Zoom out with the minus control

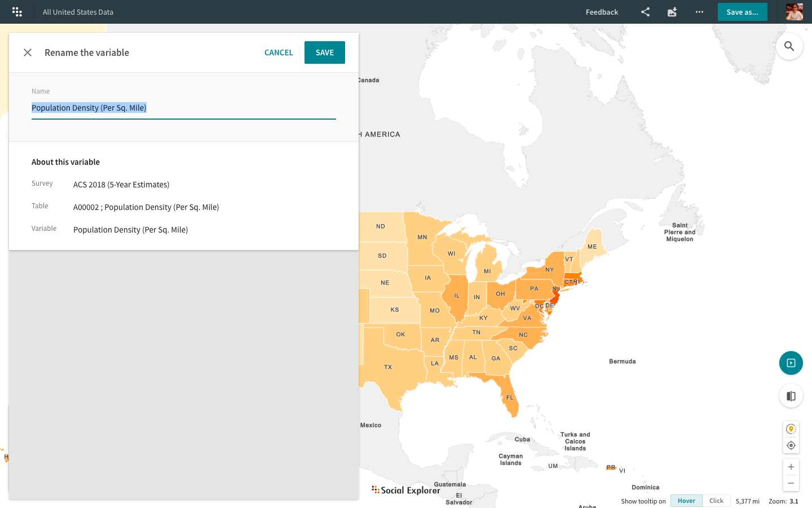pos(791,483)
